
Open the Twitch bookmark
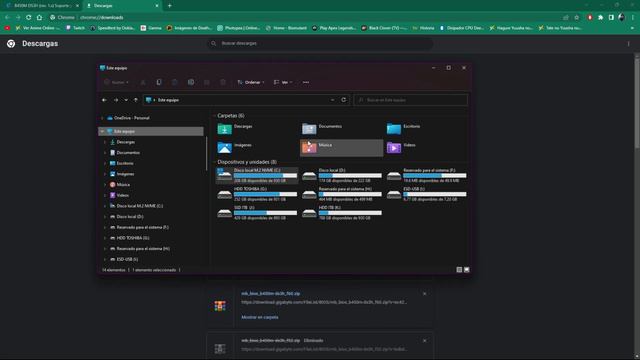point(76,28)
